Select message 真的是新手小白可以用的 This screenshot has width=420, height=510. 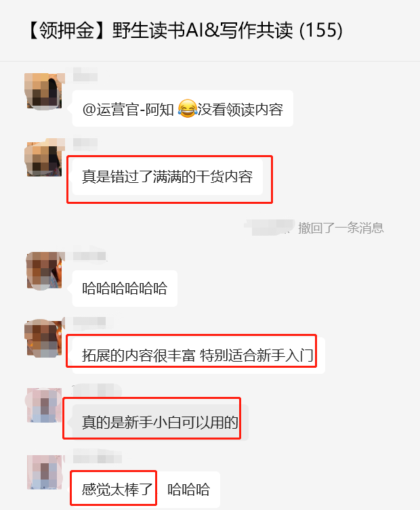pos(160,423)
